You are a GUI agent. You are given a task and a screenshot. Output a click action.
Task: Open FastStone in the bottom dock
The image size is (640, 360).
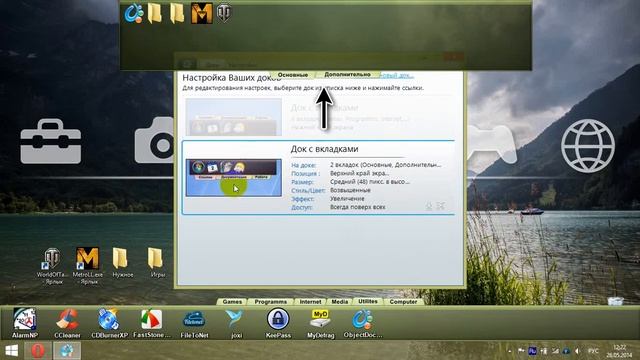click(152, 323)
